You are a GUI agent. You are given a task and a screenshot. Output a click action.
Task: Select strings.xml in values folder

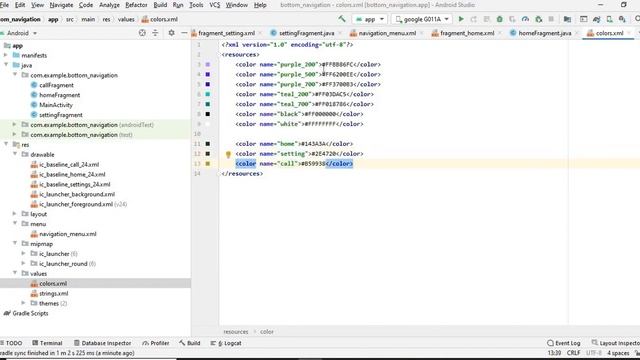53,293
